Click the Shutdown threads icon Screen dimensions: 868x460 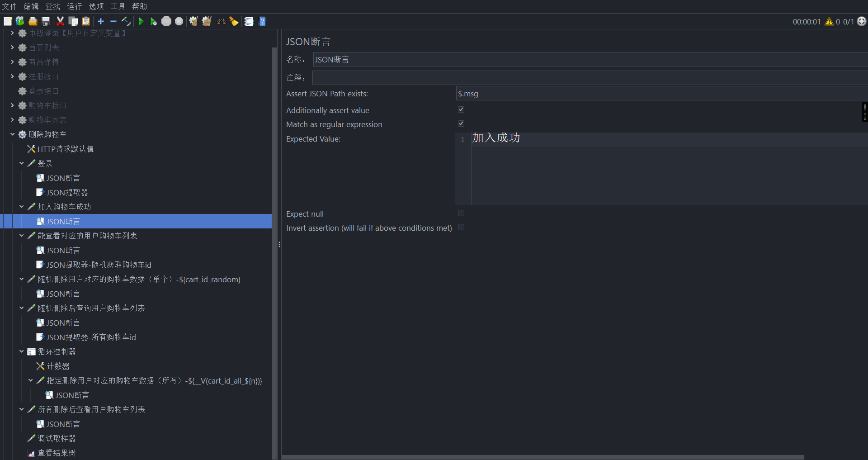coord(179,21)
